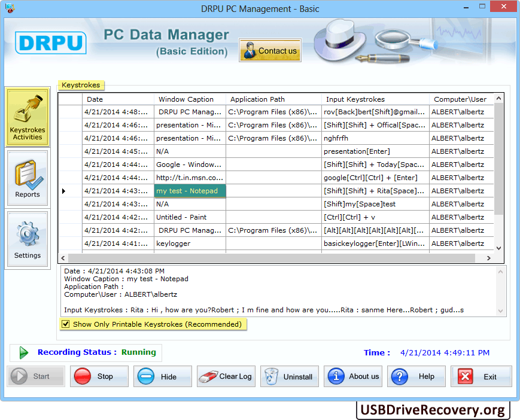Stop the recording with red Stop button
520x420 pixels.
pyautogui.click(x=99, y=376)
